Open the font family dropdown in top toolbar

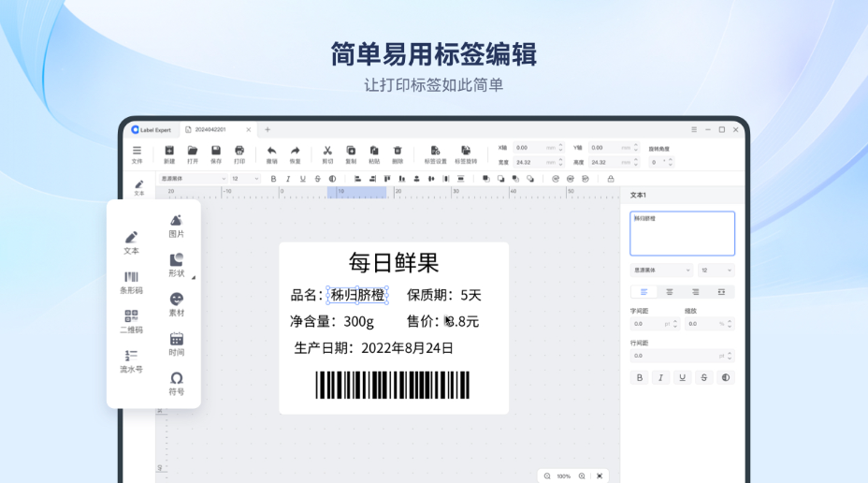[194, 179]
